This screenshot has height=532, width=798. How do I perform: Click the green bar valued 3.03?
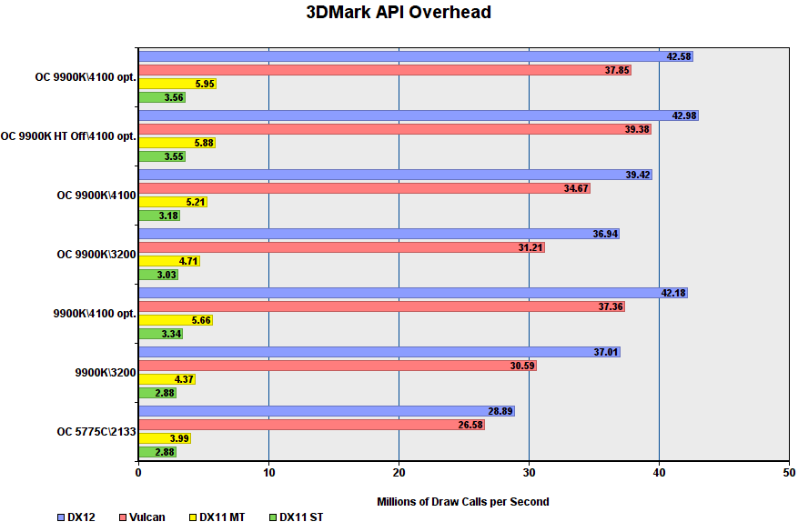pyautogui.click(x=158, y=276)
